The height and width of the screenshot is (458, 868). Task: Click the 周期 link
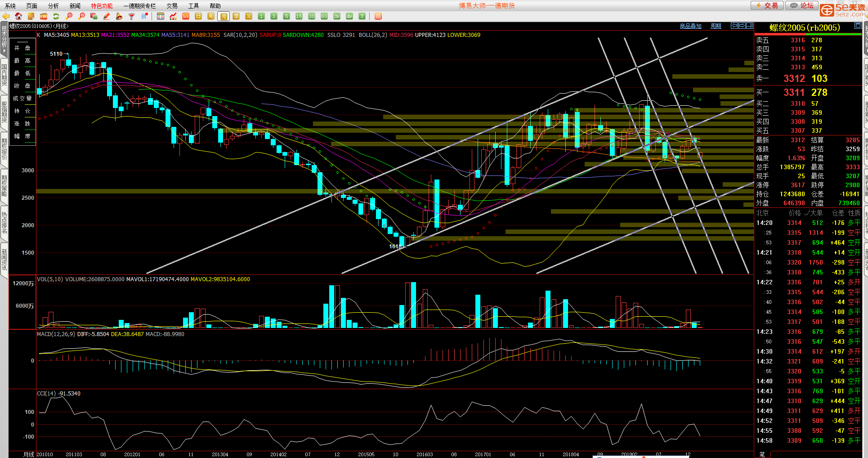pyautogui.click(x=716, y=26)
